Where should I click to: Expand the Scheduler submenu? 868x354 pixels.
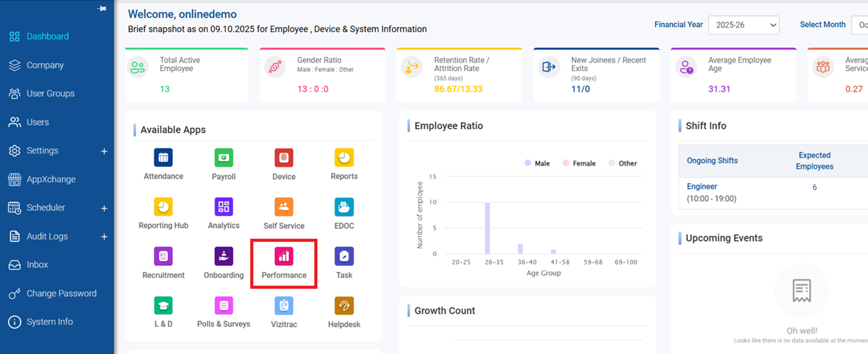click(x=104, y=208)
